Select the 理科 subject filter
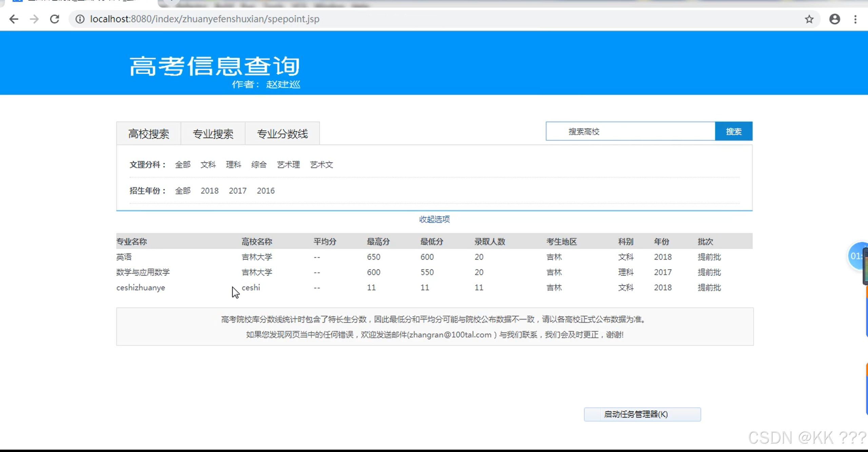This screenshot has width=868, height=452. 233,165
